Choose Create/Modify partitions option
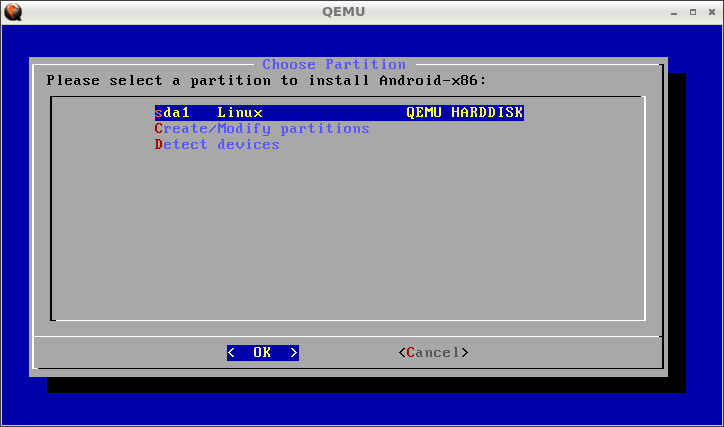This screenshot has width=724, height=427. click(x=262, y=129)
